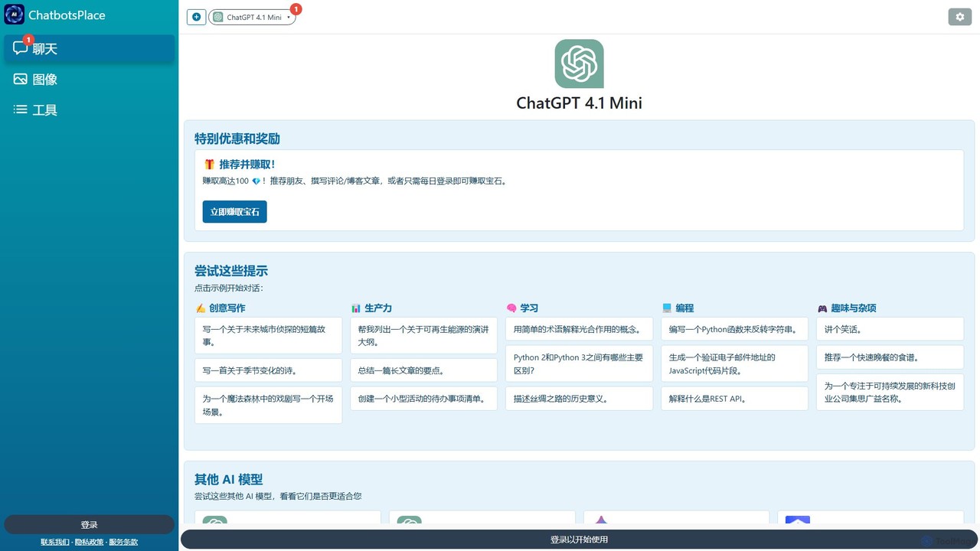Click the laptop icon next to 编程
The image size is (980, 551).
pyautogui.click(x=667, y=308)
